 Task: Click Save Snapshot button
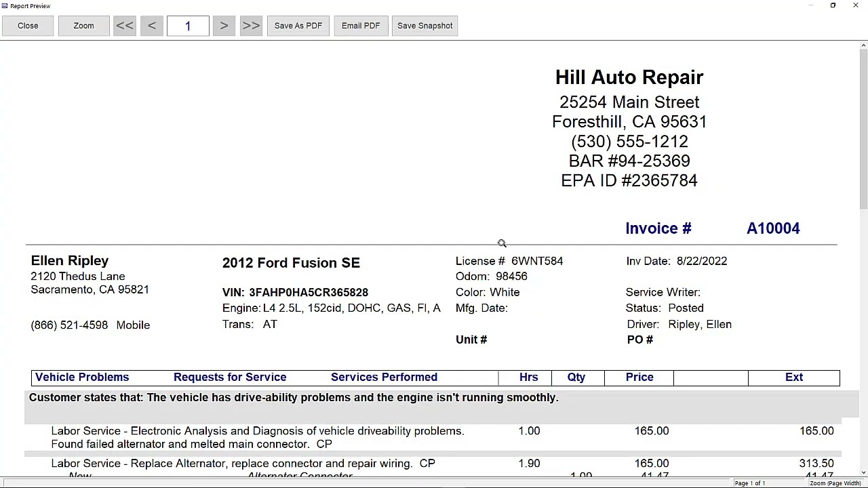point(425,26)
